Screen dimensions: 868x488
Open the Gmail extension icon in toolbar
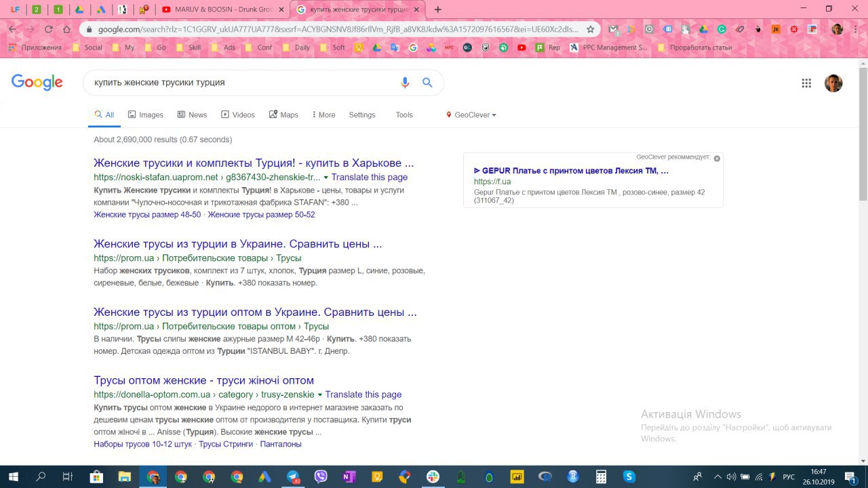pos(614,29)
